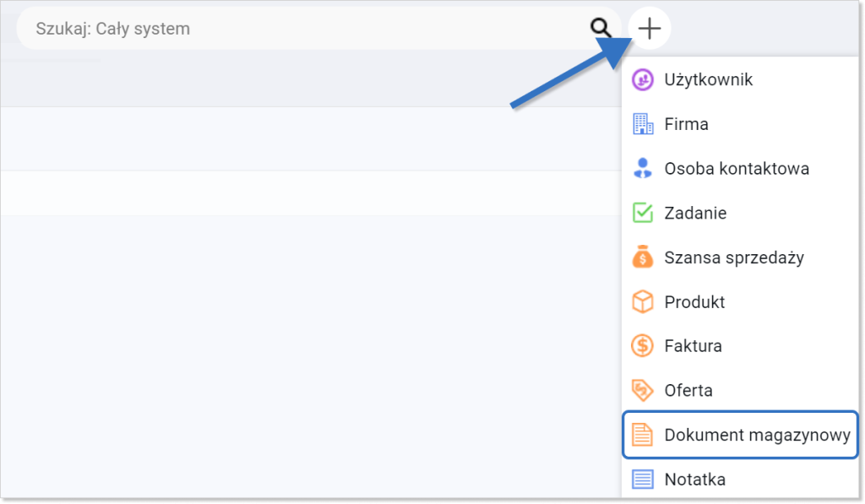Click the orange Produkt box icon
Screen dimensions: 865x504
(643, 301)
